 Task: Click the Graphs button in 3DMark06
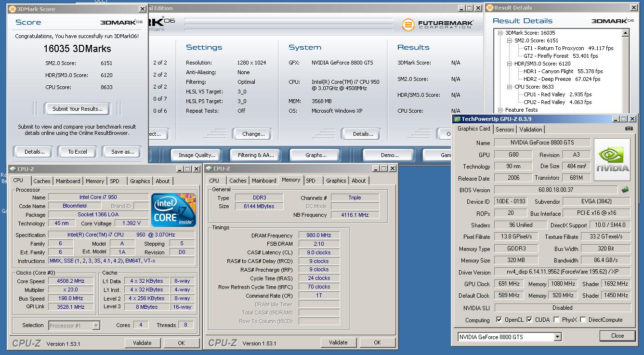316,155
